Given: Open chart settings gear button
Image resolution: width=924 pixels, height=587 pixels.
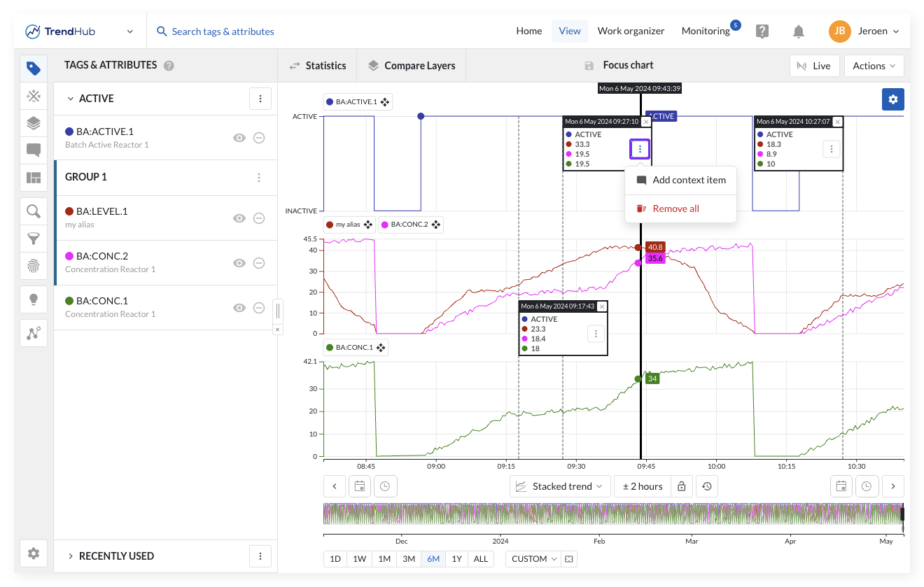Looking at the screenshot, I should [x=892, y=99].
